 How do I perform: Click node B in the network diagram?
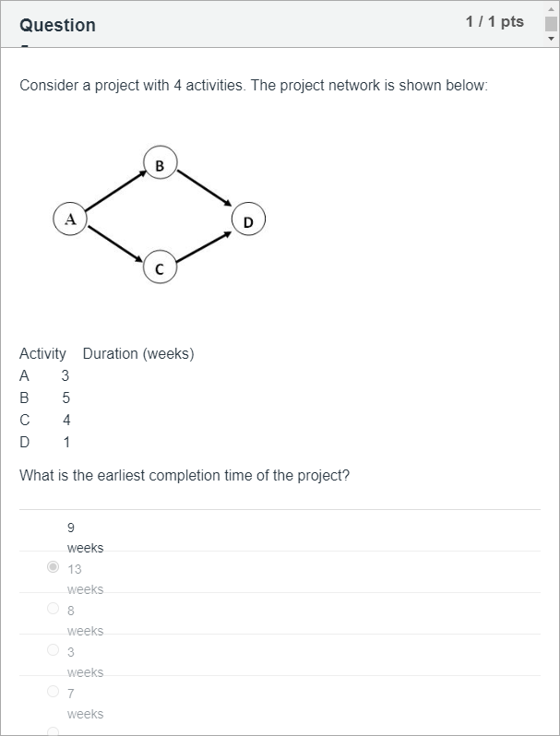pyautogui.click(x=161, y=162)
